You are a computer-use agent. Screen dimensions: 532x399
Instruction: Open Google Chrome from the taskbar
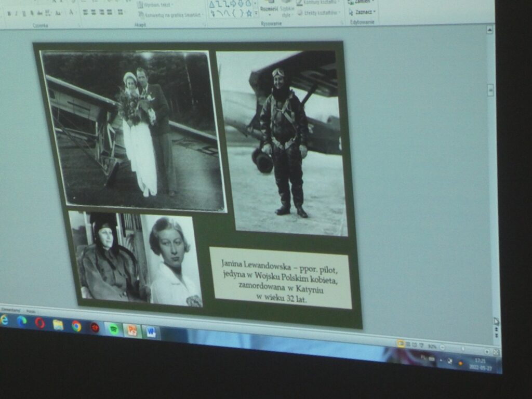pyautogui.click(x=76, y=326)
